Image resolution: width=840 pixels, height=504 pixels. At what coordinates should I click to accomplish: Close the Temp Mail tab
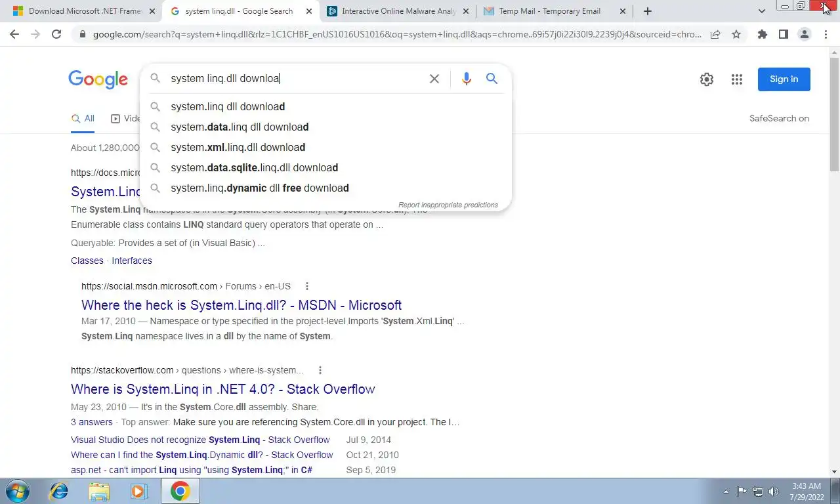(622, 11)
